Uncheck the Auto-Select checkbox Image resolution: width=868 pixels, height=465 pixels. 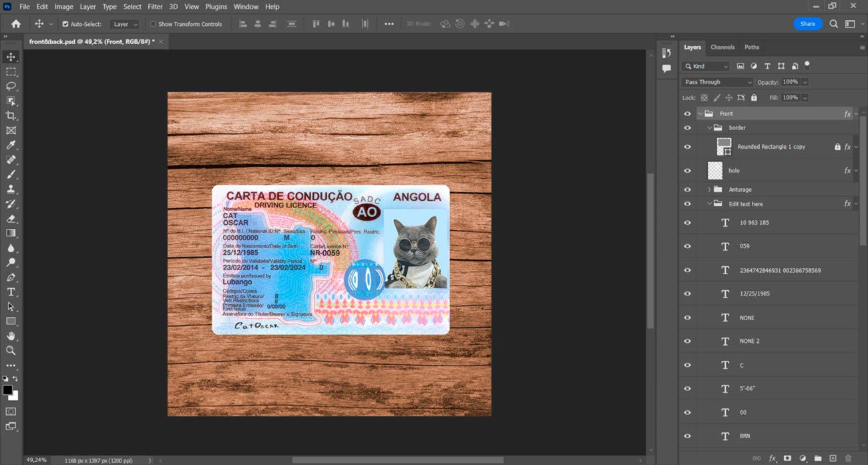(x=65, y=24)
